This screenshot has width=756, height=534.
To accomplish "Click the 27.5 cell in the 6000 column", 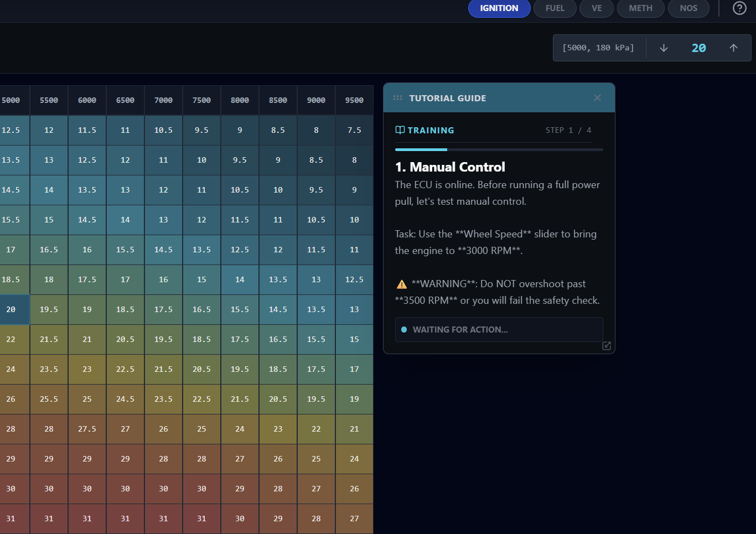I will tap(87, 429).
